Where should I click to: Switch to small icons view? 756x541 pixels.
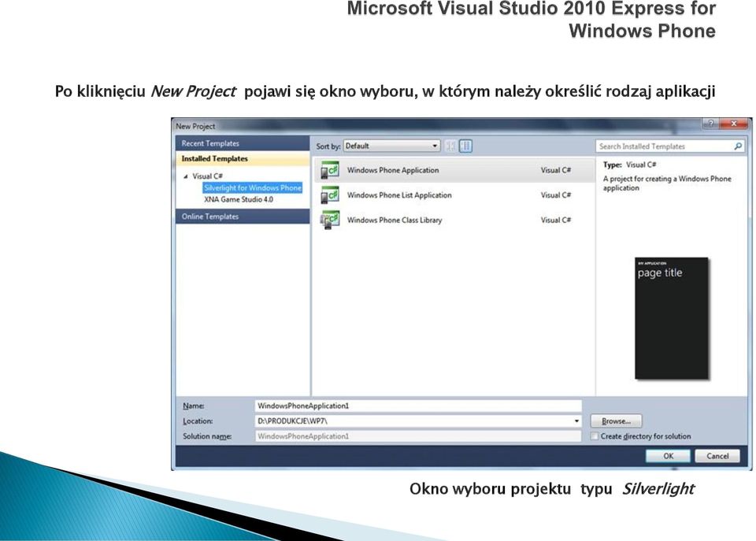click(x=450, y=146)
